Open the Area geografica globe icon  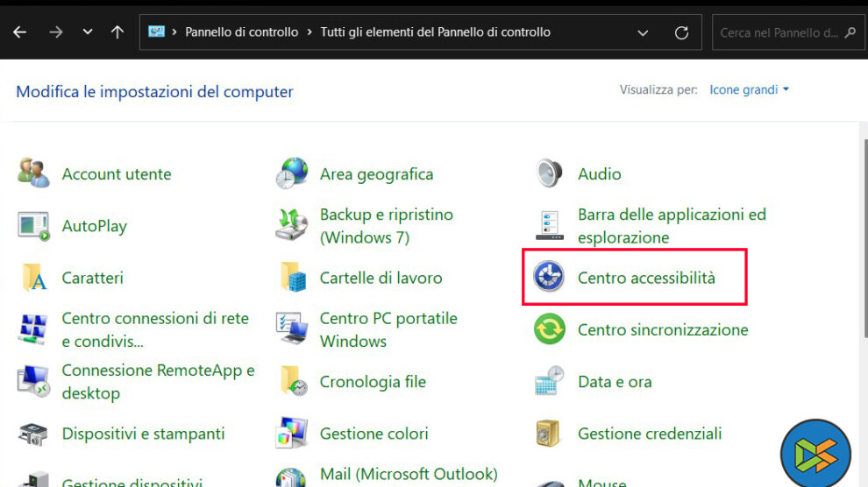[x=292, y=173]
